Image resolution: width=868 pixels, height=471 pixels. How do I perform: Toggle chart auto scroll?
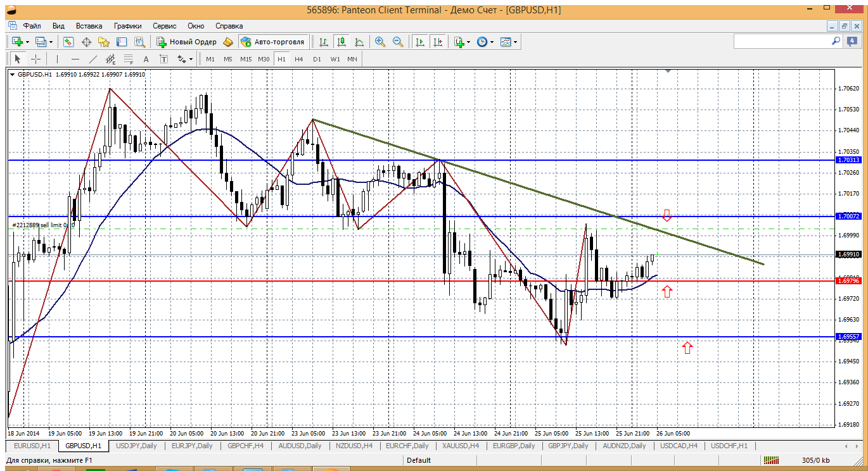click(x=419, y=42)
